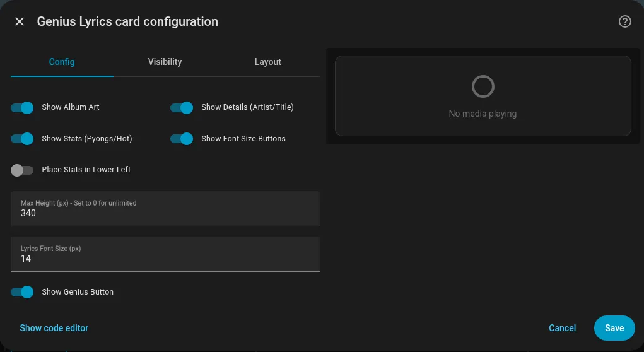Viewport: 644px width, 352px height.
Task: Select the No media playing preview card
Action: (x=483, y=96)
